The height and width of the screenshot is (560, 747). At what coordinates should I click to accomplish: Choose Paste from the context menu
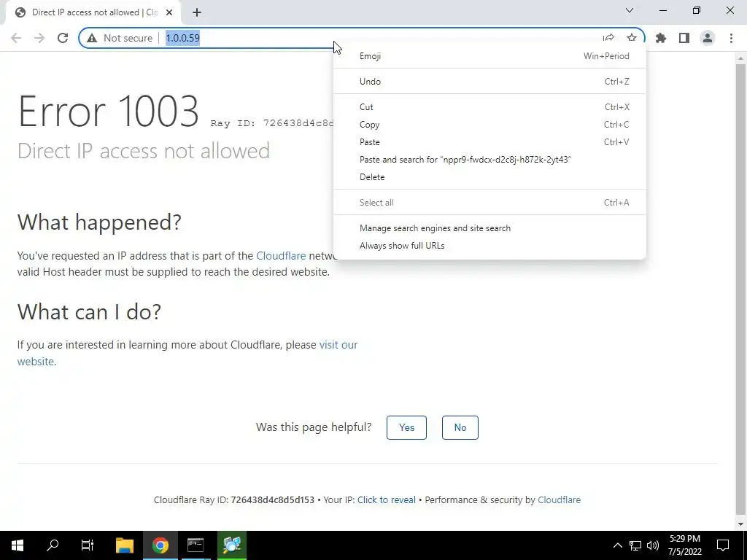489,142
